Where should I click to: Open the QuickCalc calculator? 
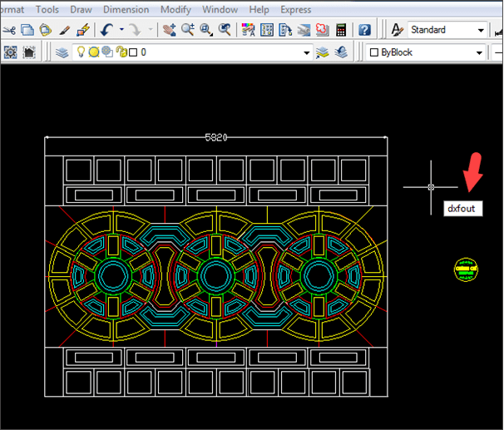coord(341,30)
